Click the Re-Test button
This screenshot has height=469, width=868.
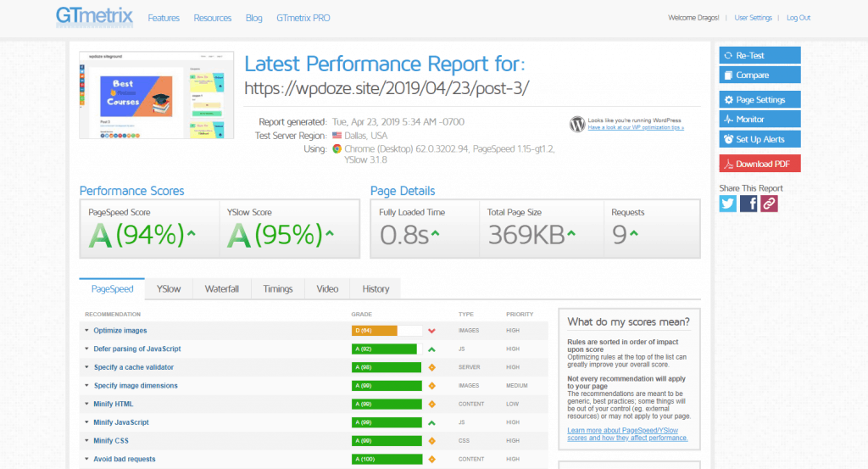[759, 55]
